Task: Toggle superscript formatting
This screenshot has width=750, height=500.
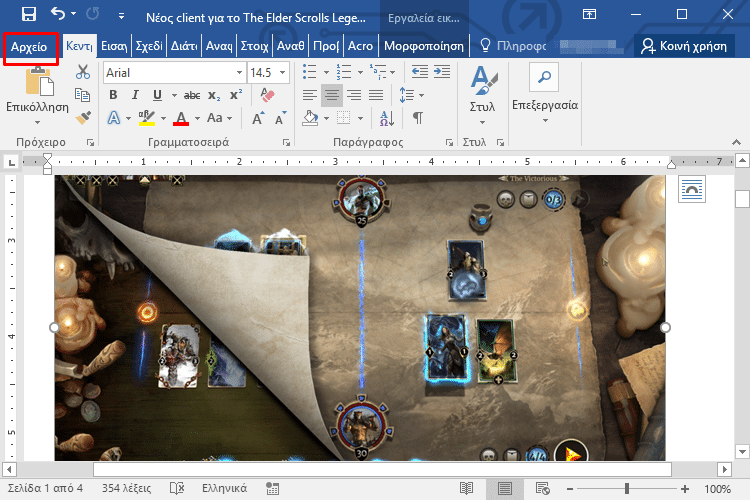Action: pos(236,95)
